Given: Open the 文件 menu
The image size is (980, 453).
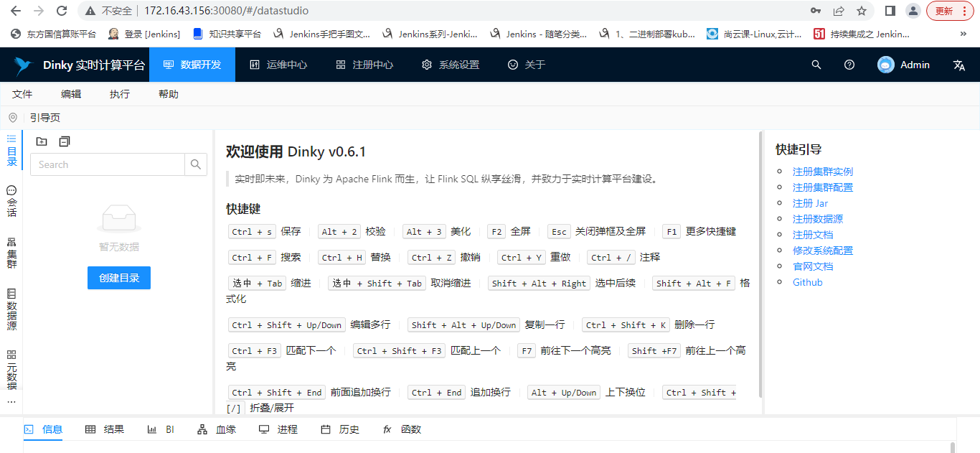Looking at the screenshot, I should (x=22, y=94).
